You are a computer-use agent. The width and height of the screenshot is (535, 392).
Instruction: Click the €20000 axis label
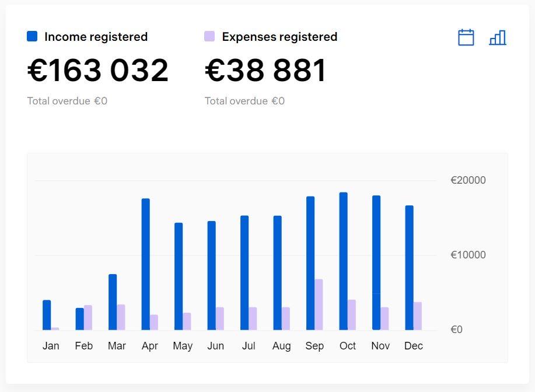click(468, 180)
